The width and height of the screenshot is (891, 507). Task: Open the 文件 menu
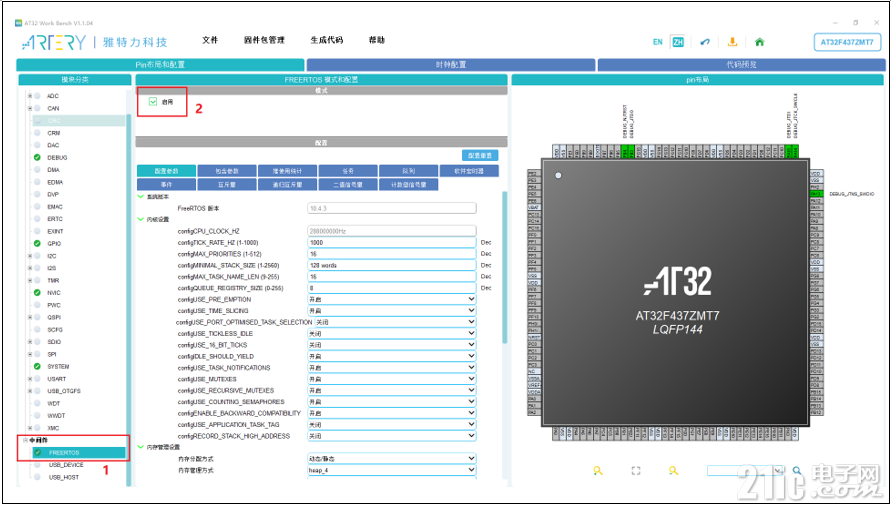[210, 40]
